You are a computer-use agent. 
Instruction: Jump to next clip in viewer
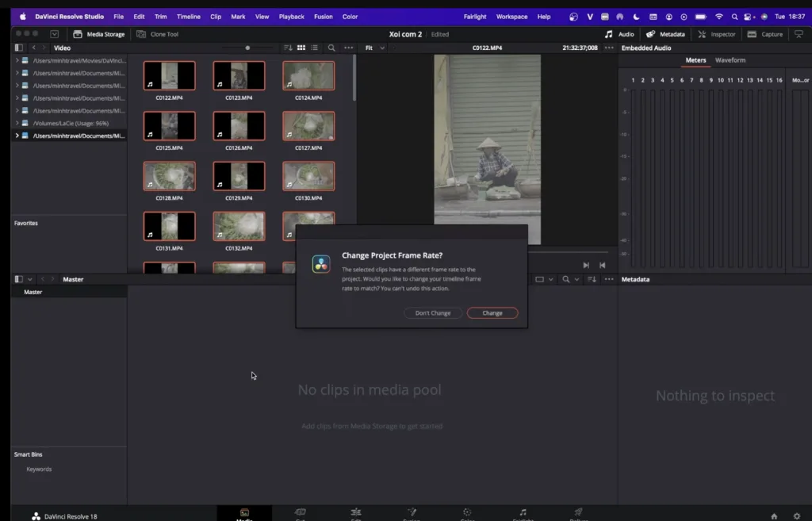[586, 265]
